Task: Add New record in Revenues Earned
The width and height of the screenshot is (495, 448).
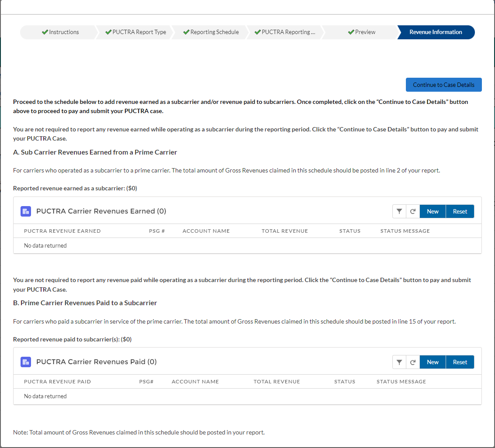Action: point(433,211)
